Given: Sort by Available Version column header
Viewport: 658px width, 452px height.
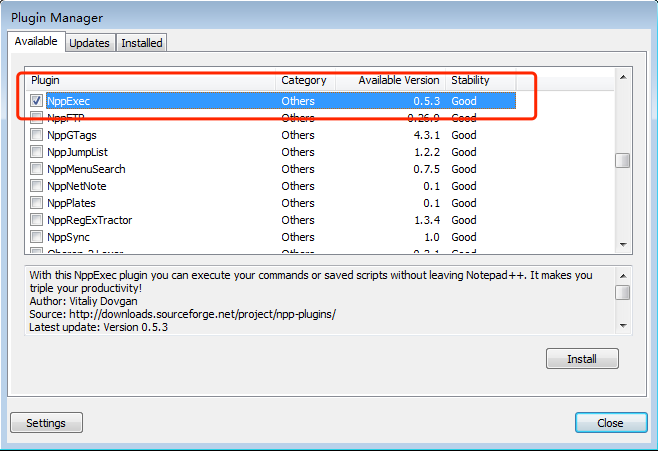Looking at the screenshot, I should point(390,80).
